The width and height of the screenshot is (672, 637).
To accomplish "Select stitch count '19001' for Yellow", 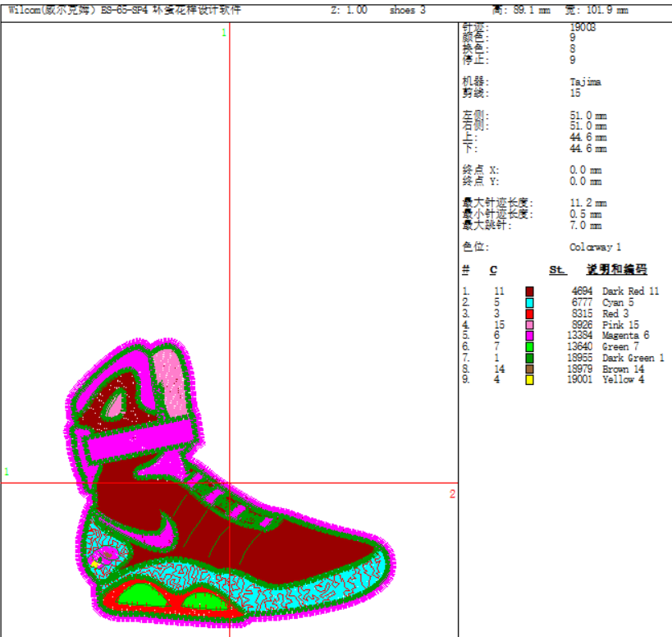I will pos(580,380).
